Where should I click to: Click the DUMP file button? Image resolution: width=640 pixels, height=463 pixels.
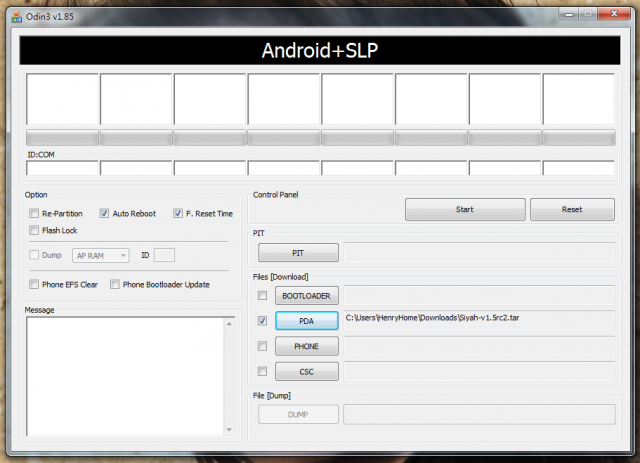(x=298, y=414)
